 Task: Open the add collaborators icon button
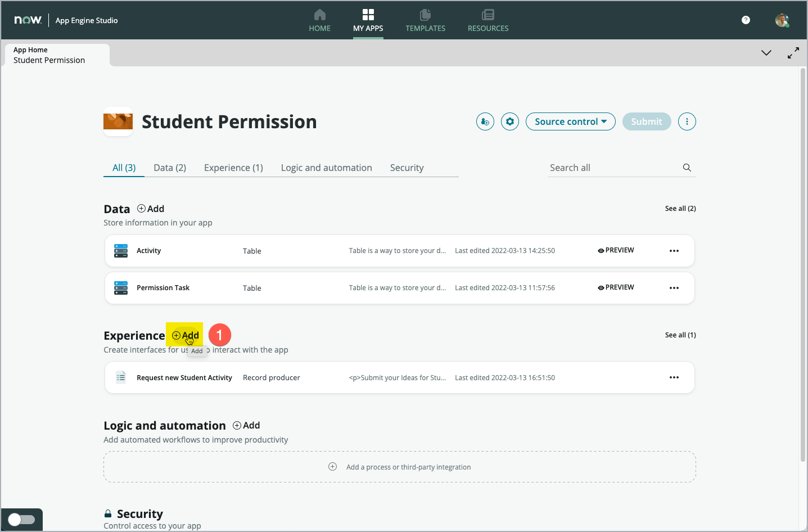pyautogui.click(x=485, y=121)
